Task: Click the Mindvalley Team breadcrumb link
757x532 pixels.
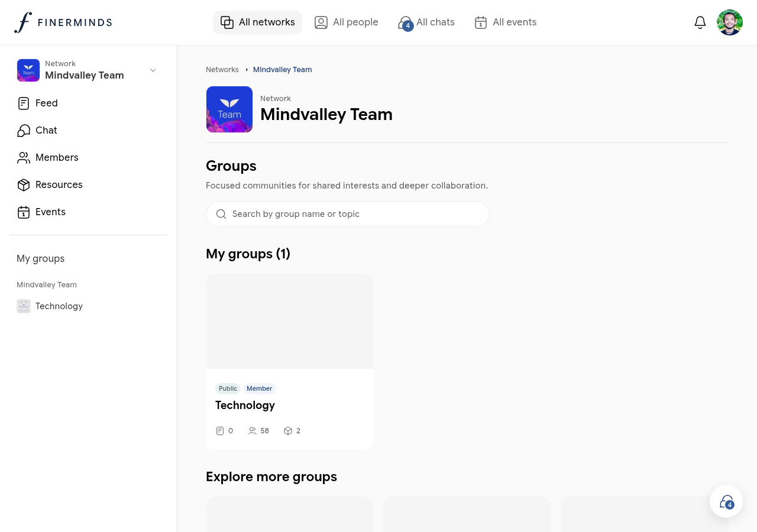Action: pyautogui.click(x=283, y=70)
